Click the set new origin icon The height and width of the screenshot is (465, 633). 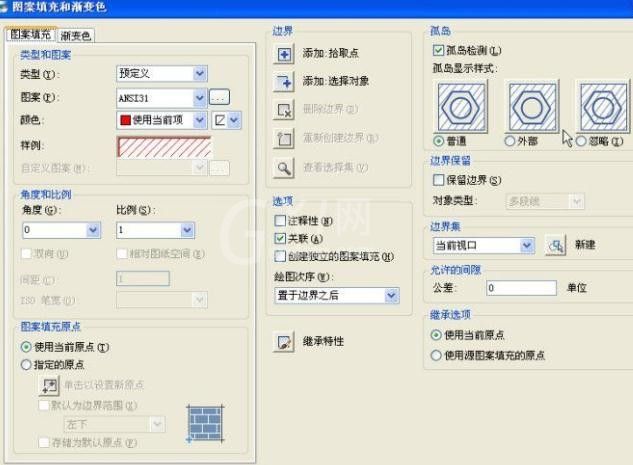pyautogui.click(x=50, y=385)
